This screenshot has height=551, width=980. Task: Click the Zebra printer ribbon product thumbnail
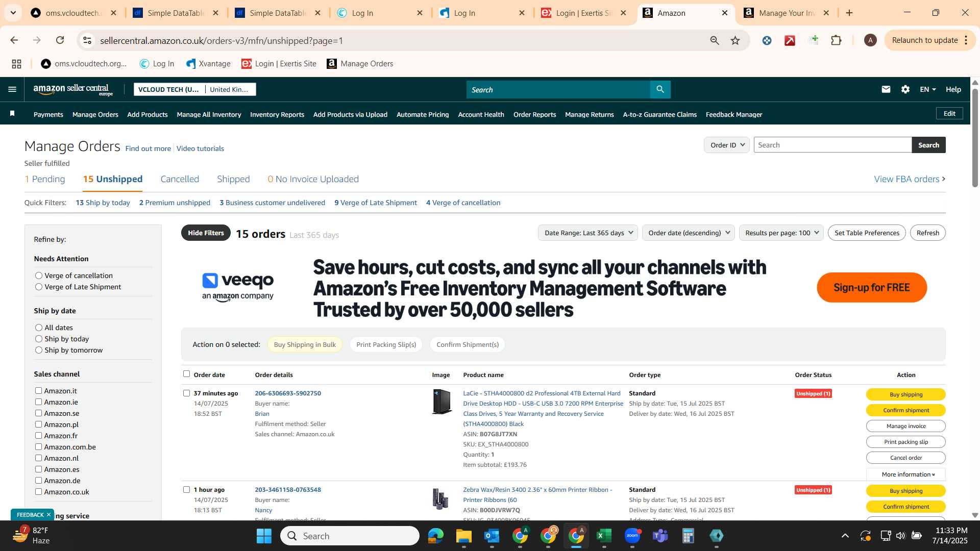pyautogui.click(x=440, y=498)
